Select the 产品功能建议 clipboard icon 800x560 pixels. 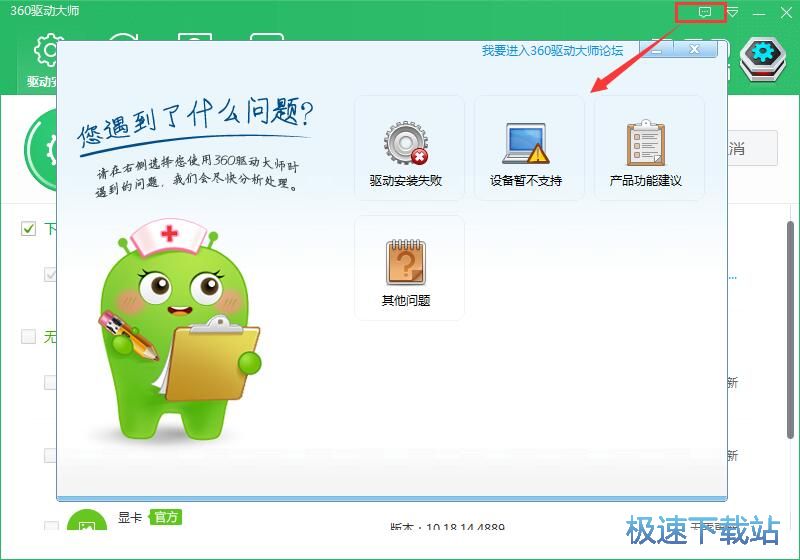(x=646, y=143)
